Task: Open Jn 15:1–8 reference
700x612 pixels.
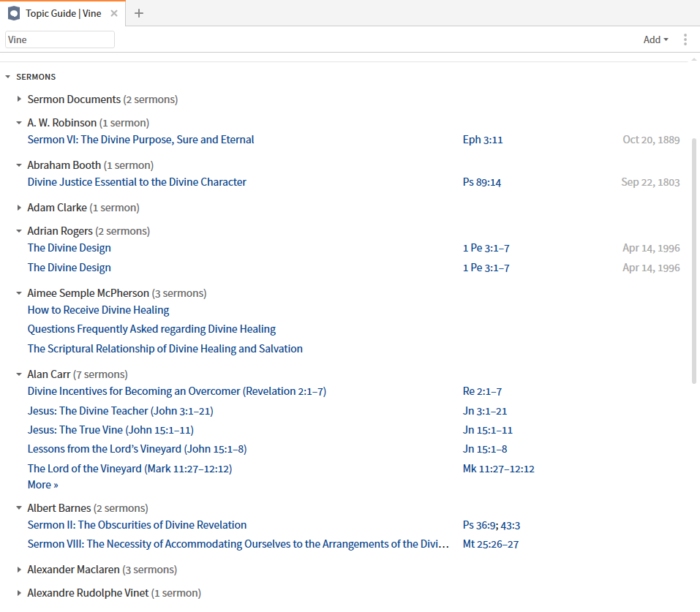Action: pyautogui.click(x=485, y=450)
